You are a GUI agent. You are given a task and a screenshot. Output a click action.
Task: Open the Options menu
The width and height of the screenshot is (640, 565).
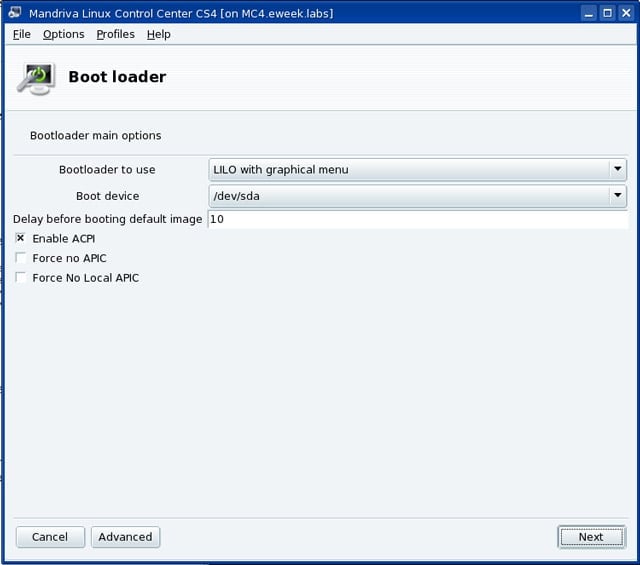[x=64, y=34]
